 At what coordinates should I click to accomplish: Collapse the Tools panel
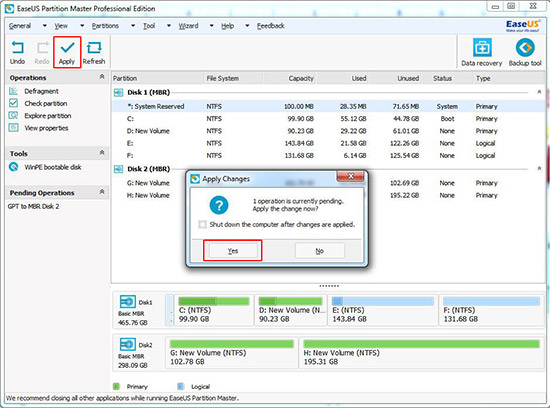(102, 153)
